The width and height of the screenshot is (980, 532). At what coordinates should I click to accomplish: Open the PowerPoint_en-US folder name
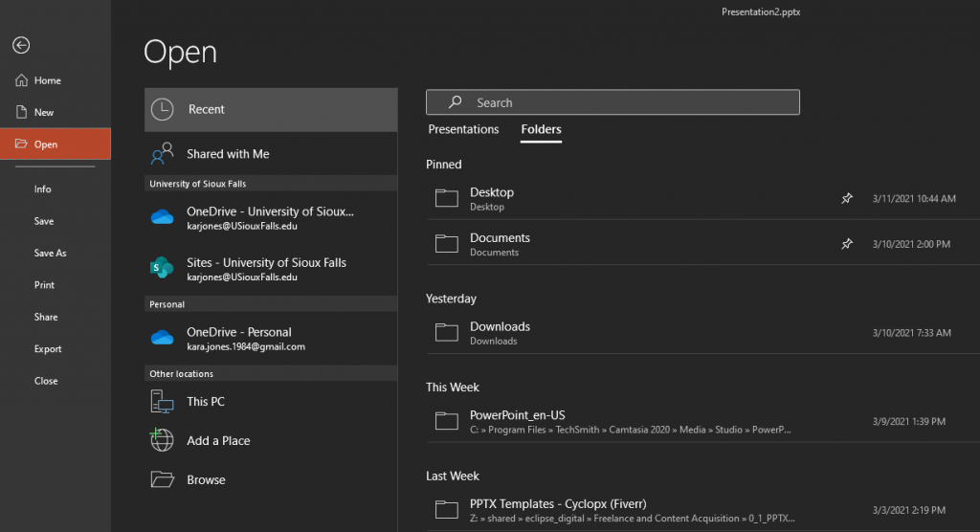[518, 415]
